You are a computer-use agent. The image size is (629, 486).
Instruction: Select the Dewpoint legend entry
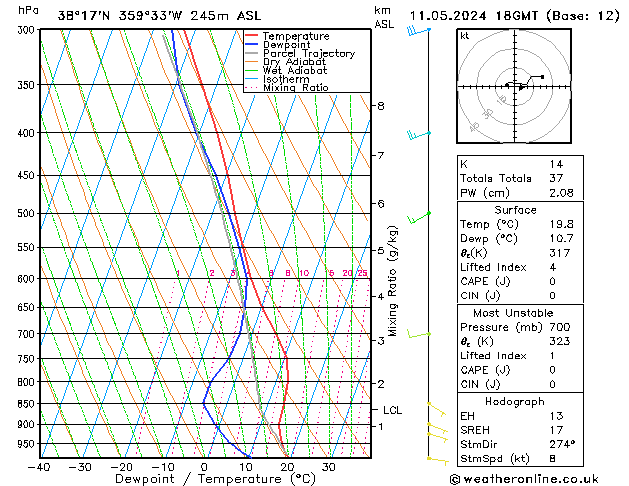coord(290,45)
